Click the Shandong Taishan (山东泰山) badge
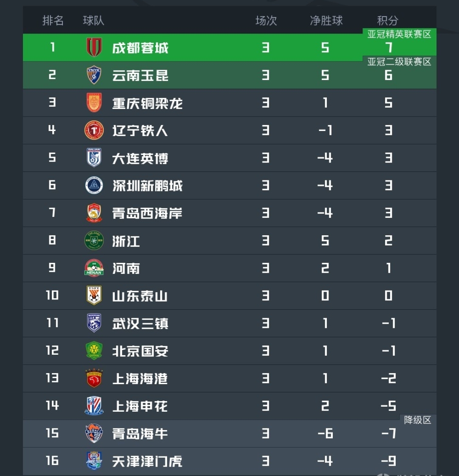 pos(94,296)
